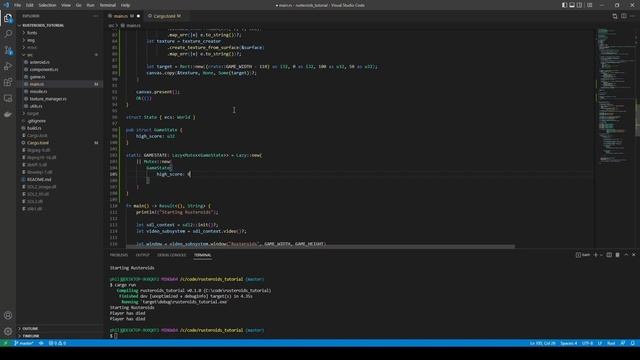Screen dimensions: 640x360
Task: Open the Remote Explorer view
Action: click(x=8, y=98)
